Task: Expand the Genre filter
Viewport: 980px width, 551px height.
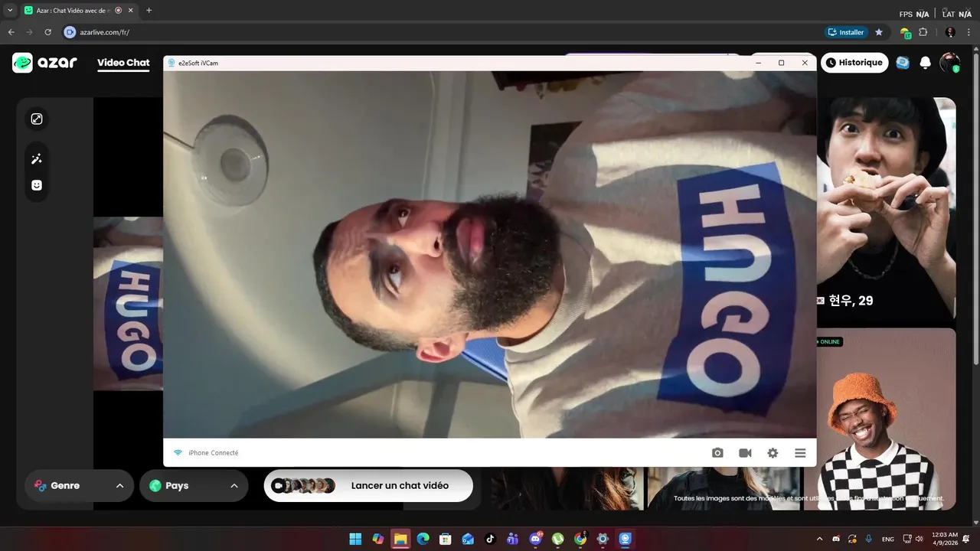Action: click(79, 486)
